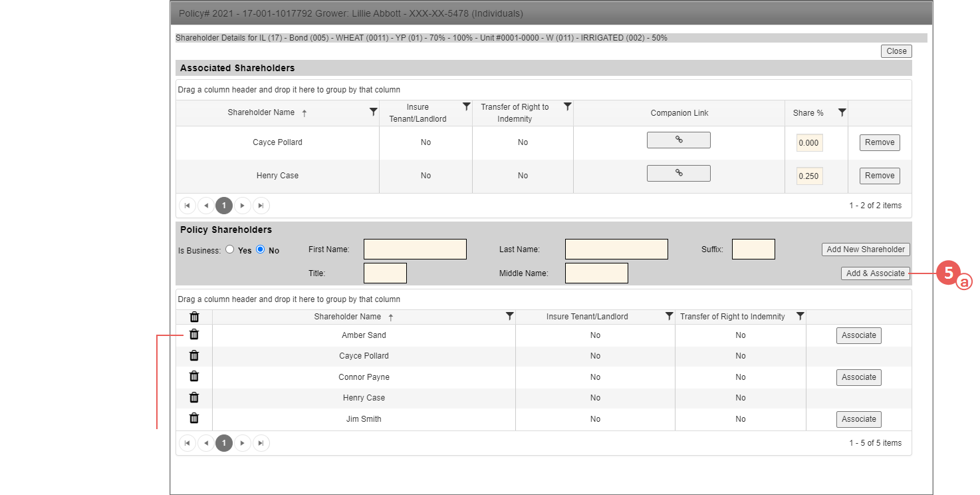Click page 1 in policy shareholders pager

[x=224, y=443]
